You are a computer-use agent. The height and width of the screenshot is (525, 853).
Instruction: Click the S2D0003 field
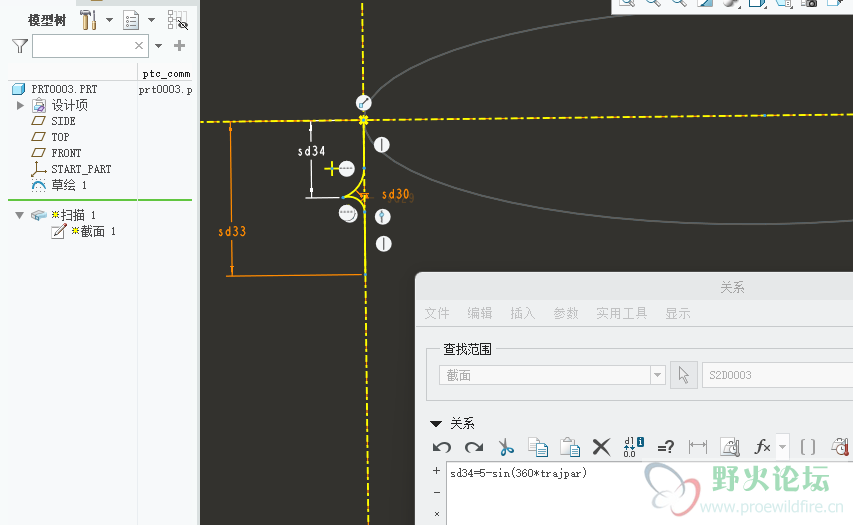[777, 375]
